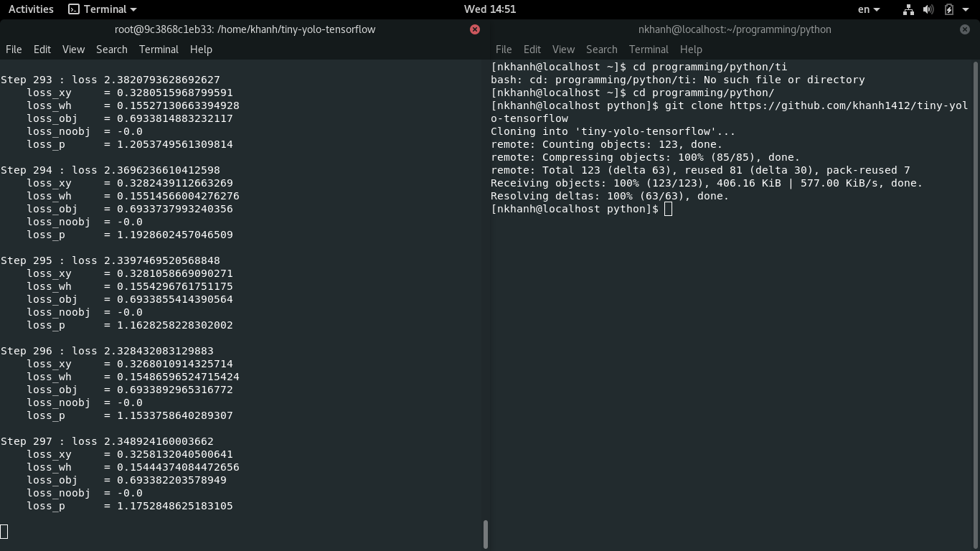Click the 'cd programming/python/ti' command line

pos(639,67)
